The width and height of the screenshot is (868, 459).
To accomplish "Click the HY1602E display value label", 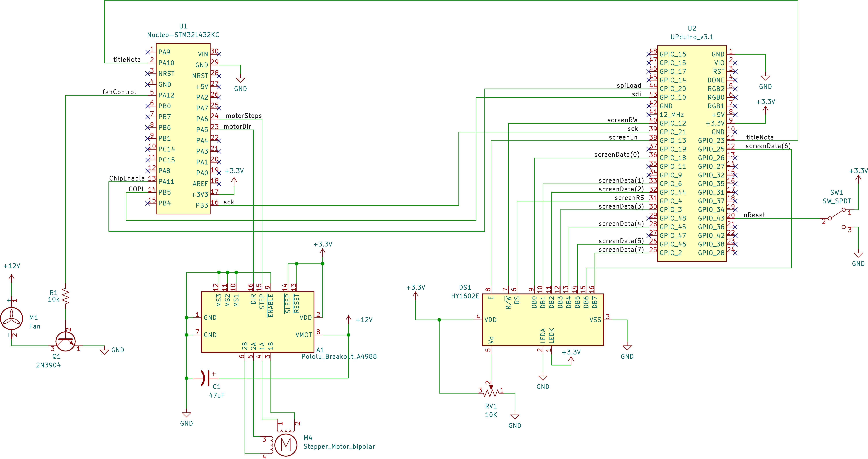I will pos(465,296).
